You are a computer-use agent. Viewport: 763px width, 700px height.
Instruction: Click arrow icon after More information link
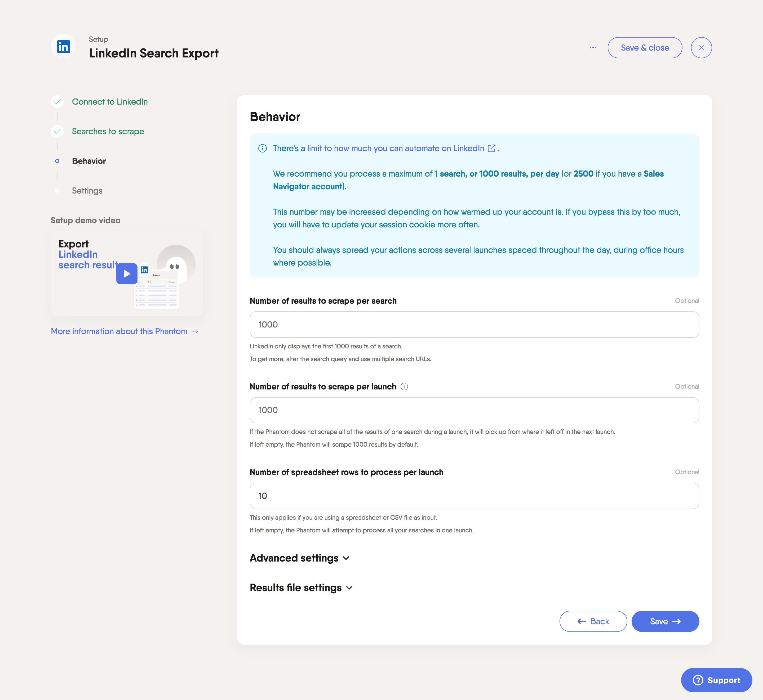[195, 331]
